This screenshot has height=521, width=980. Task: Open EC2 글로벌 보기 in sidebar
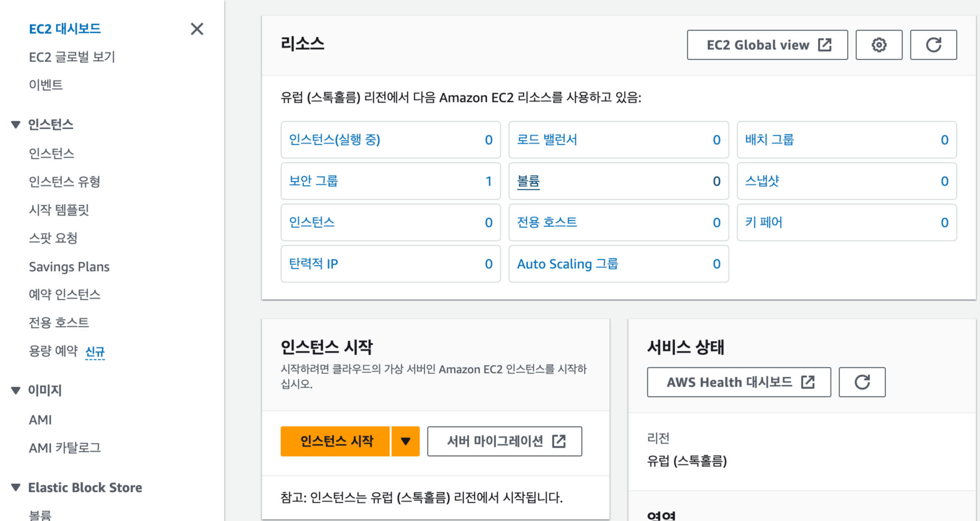click(x=72, y=57)
